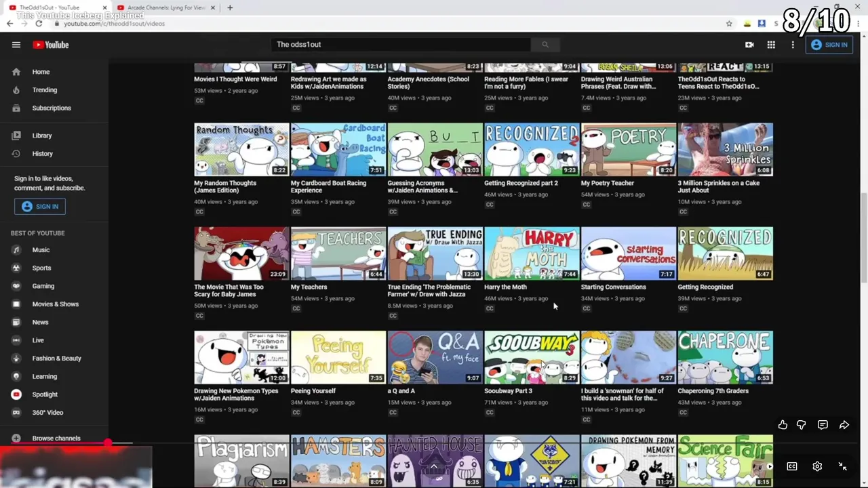Open comments overlay icon
Screen dimensions: 868x488
click(x=823, y=425)
